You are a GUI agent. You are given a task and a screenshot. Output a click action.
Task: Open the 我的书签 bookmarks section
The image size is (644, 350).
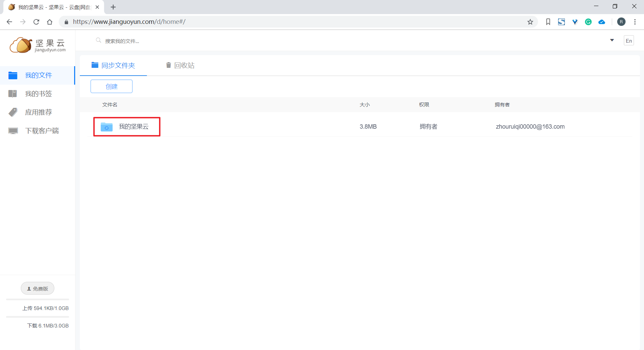tap(38, 94)
